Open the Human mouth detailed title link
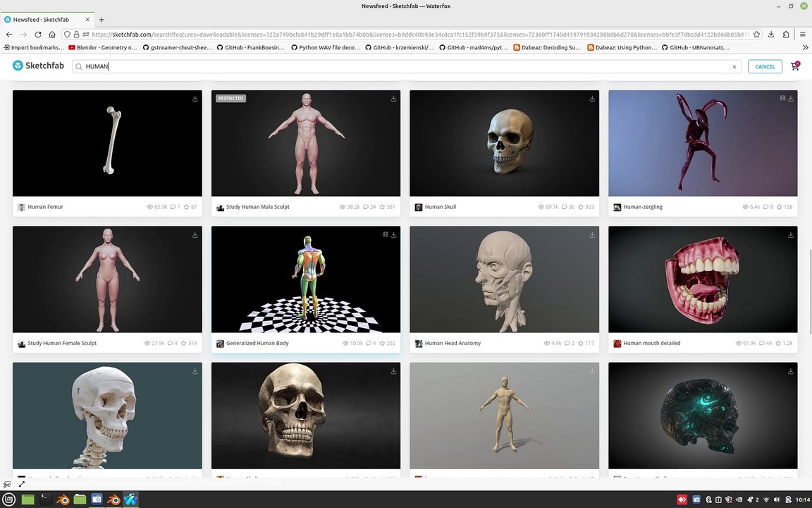Screen dimensions: 812x508 click(652, 343)
